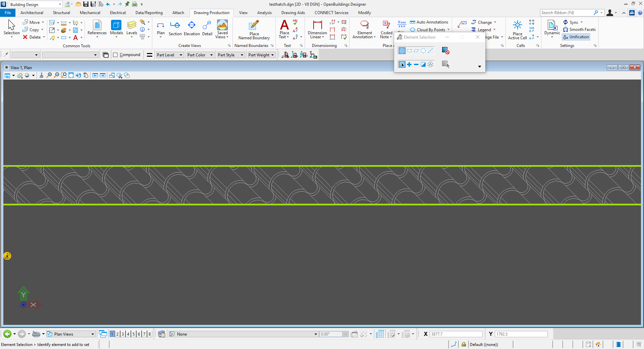The height and width of the screenshot is (349, 644).
Task: Toggle Disable Handles icon in Element Selection
Action: [445, 51]
